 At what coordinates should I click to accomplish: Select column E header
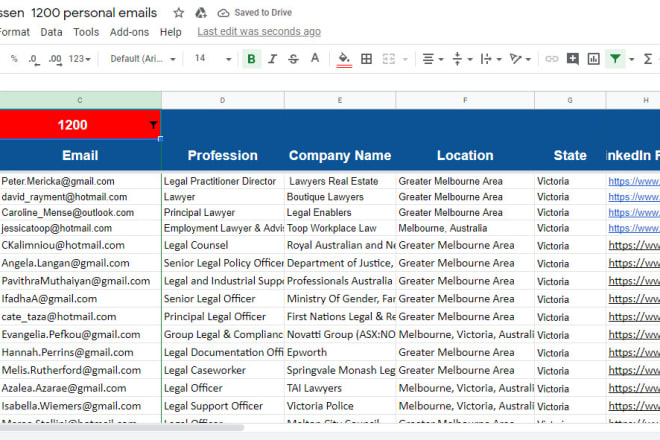tap(340, 100)
